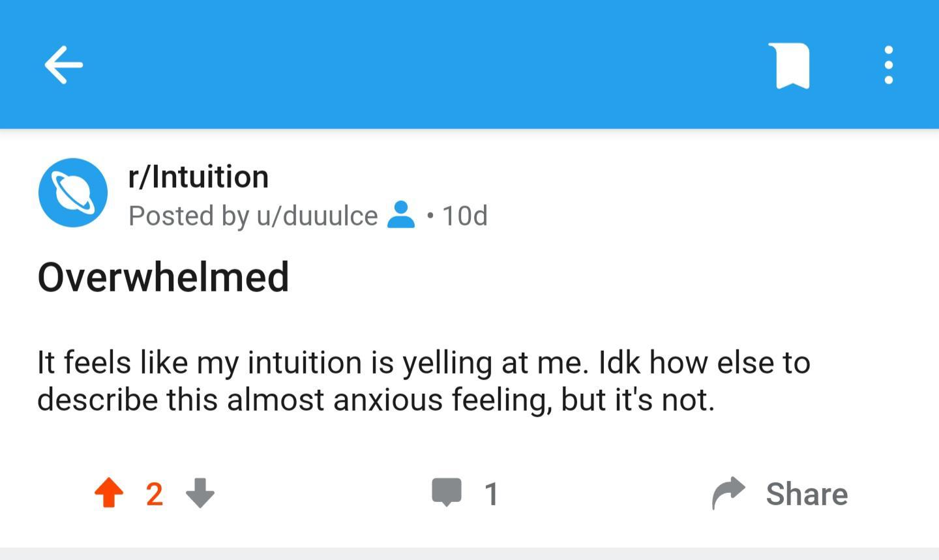This screenshot has height=560, width=939.
Task: Click the curved Share arrow icon
Action: coord(728,493)
